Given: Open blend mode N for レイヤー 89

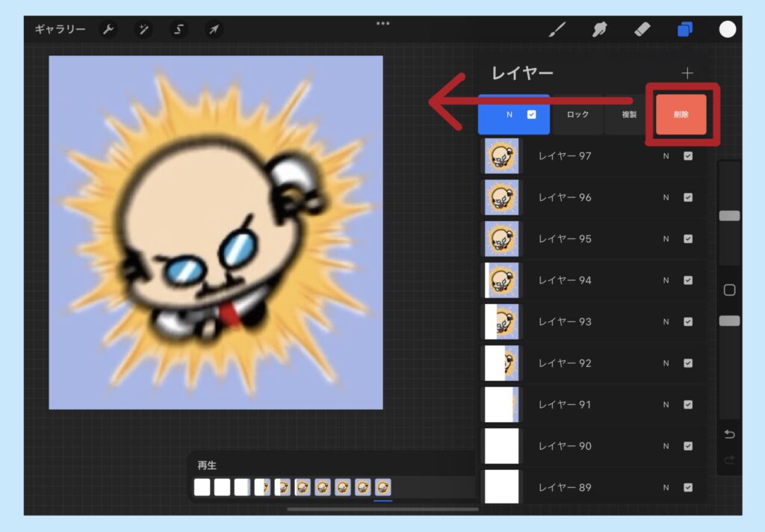Looking at the screenshot, I should (x=666, y=488).
